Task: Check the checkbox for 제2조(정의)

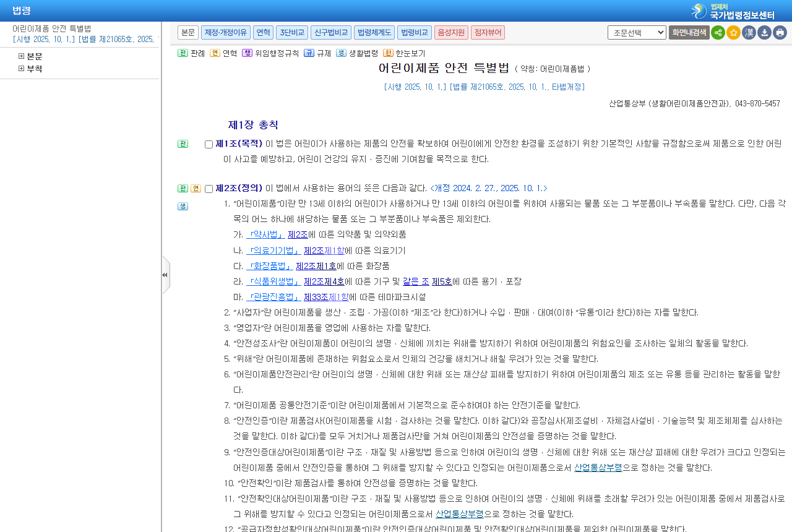Action: 209,189
